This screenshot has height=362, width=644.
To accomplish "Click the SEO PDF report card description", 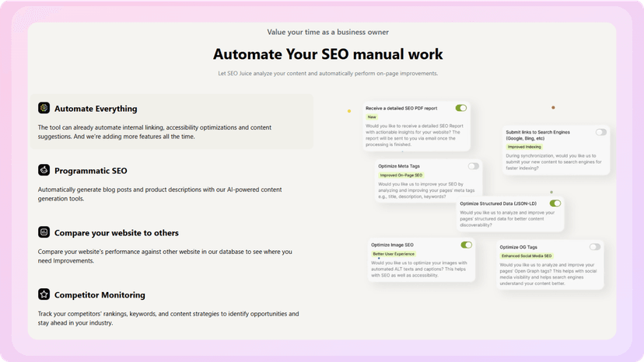I will click(415, 135).
